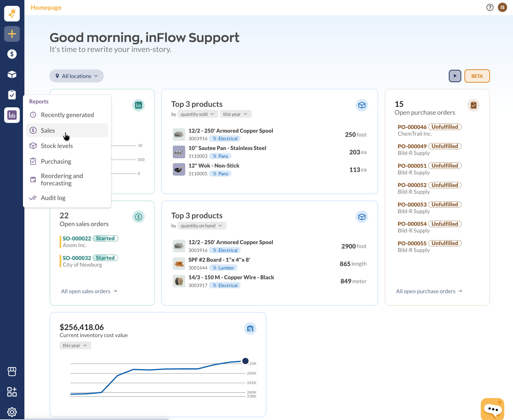Image resolution: width=513 pixels, height=420 pixels.
Task: Click the inventory chart endpoint dot
Action: pos(245,361)
